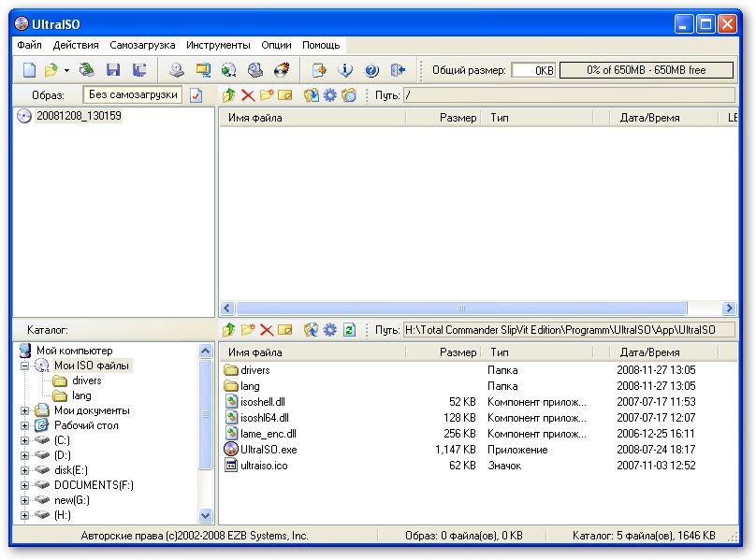Sort image pane by Тип column
The image size is (756, 560).
537,118
